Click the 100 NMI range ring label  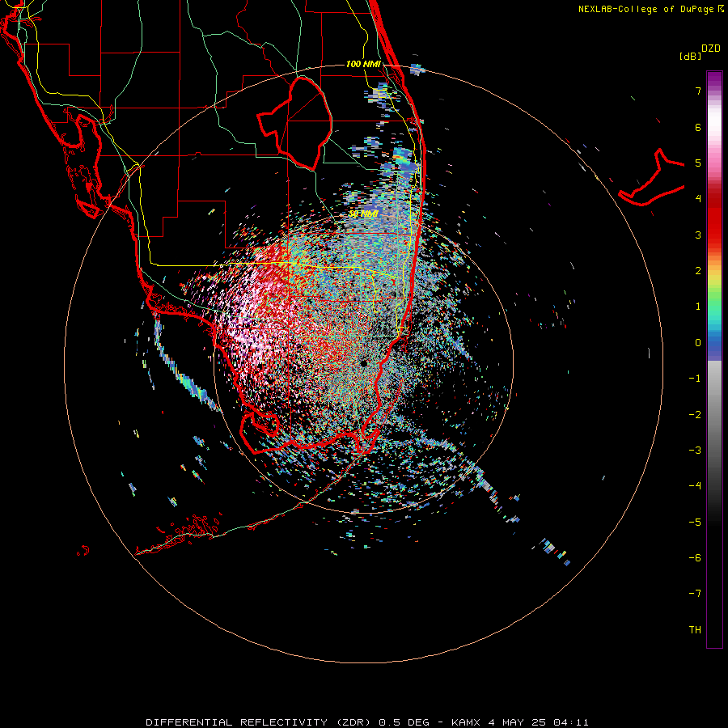(x=363, y=64)
